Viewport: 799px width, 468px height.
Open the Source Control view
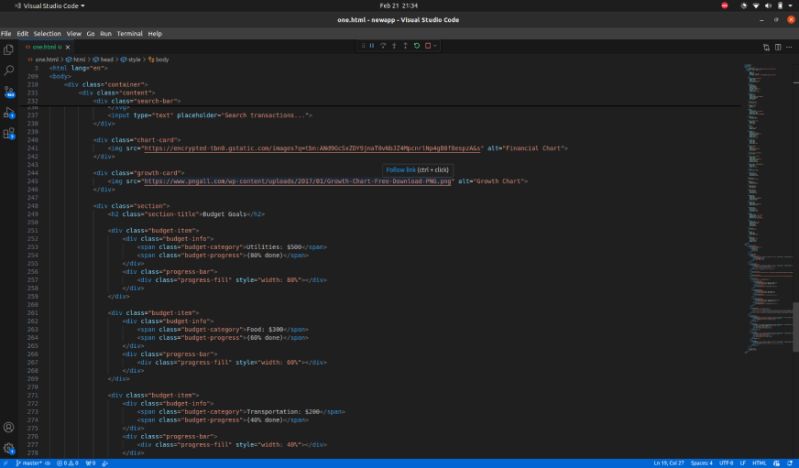click(9, 92)
